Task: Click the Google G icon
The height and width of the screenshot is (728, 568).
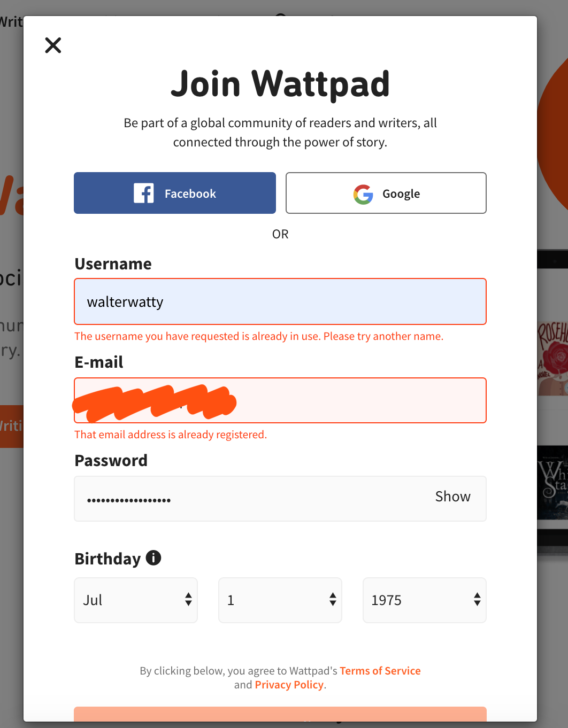Action: [x=363, y=194]
